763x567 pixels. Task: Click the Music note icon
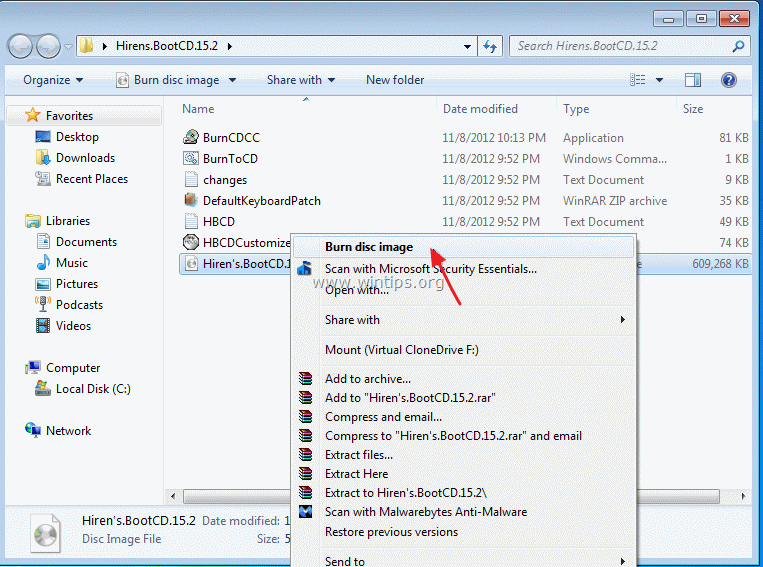tap(43, 262)
